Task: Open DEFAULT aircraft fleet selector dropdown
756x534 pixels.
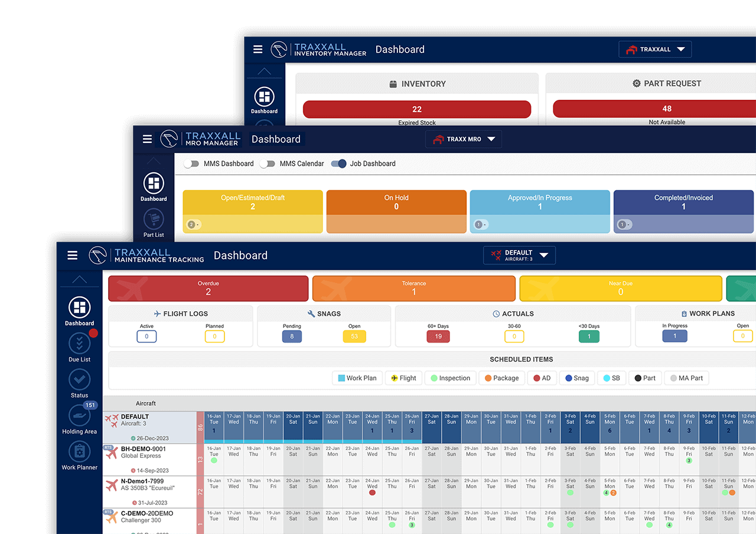Action: (x=519, y=255)
